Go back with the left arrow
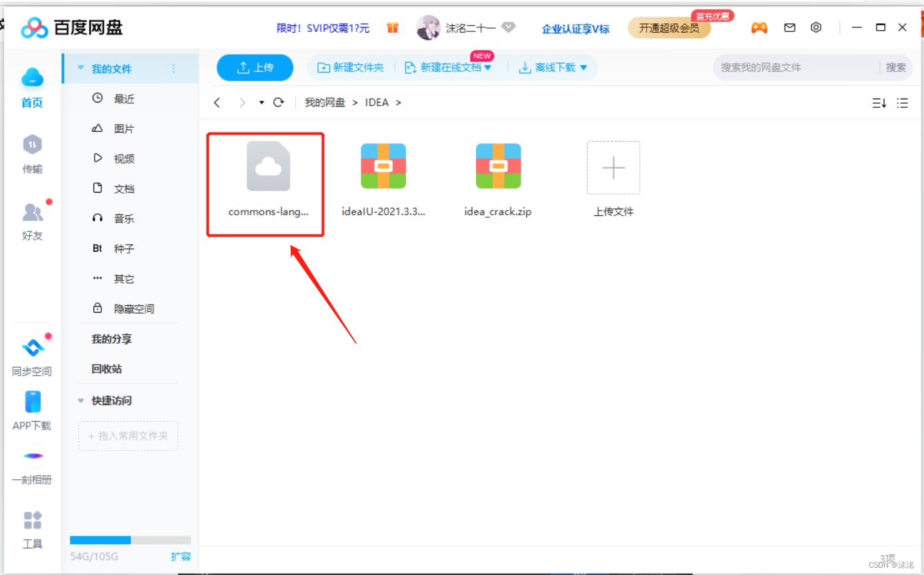924x575 pixels. click(217, 103)
